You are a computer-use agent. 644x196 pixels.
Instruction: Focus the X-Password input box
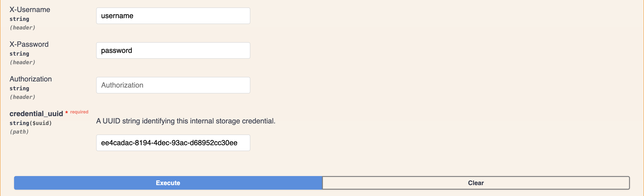coord(173,51)
